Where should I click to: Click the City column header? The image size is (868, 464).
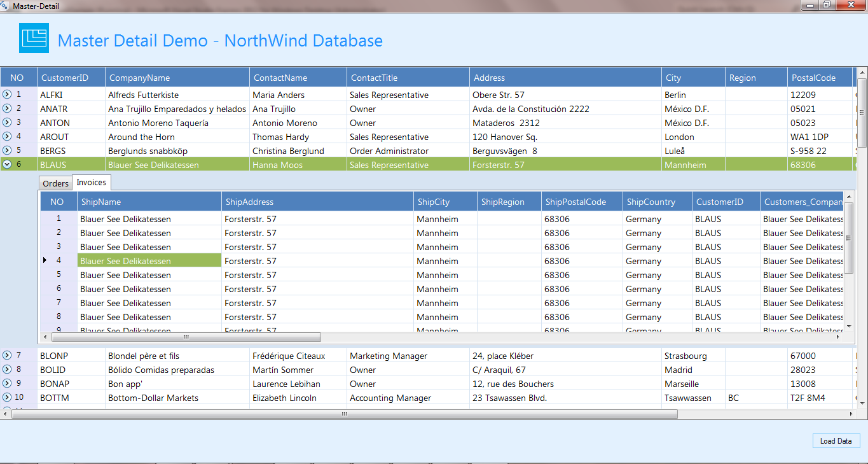click(693, 78)
